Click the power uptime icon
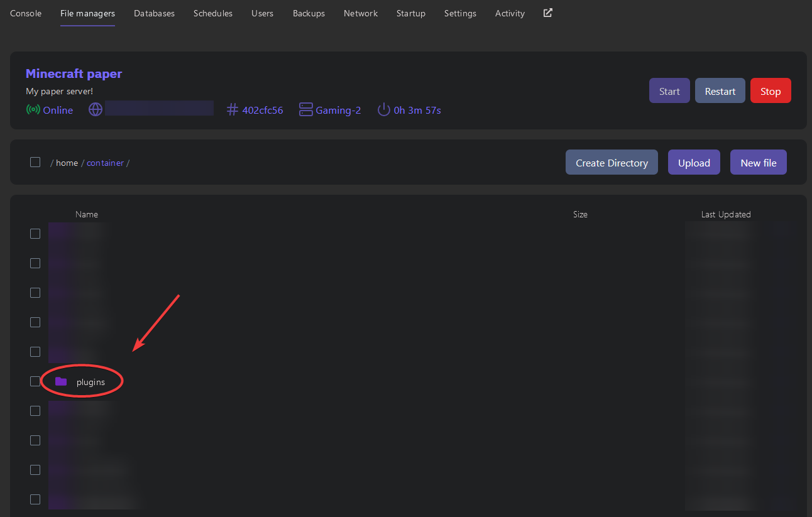The image size is (812, 517). (x=384, y=110)
